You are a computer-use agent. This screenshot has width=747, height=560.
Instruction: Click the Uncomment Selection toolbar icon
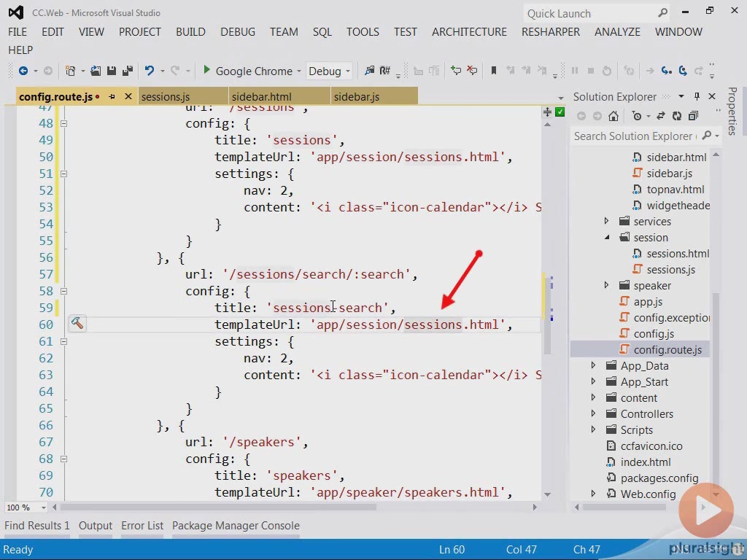coord(472,71)
